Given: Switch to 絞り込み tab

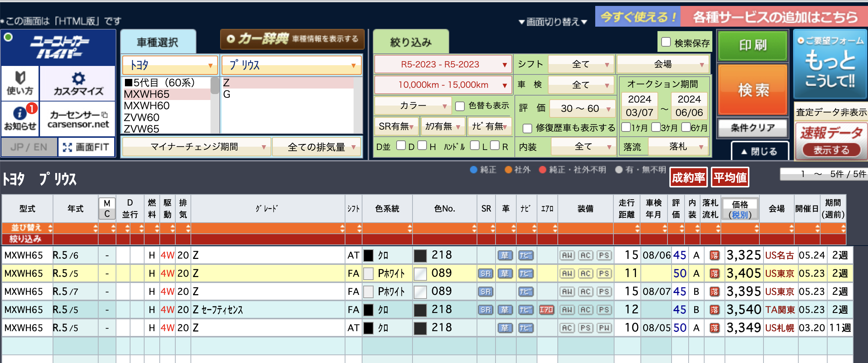Looking at the screenshot, I should (411, 42).
